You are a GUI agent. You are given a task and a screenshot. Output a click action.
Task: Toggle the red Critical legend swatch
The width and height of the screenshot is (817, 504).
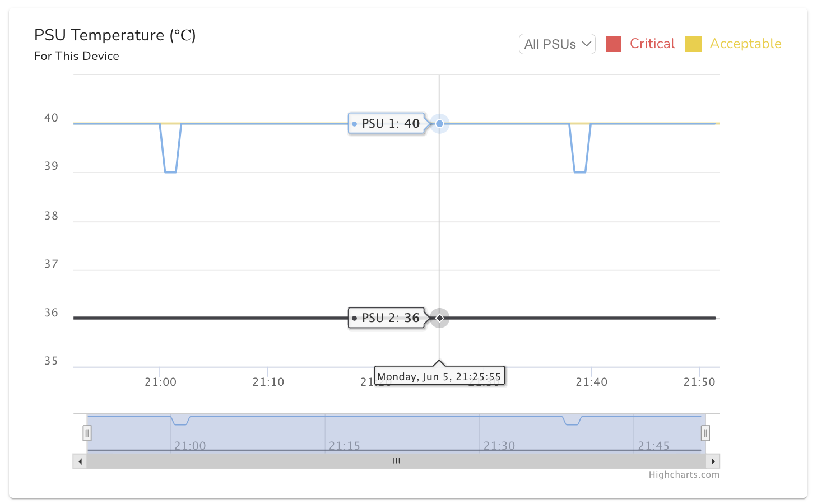(614, 44)
